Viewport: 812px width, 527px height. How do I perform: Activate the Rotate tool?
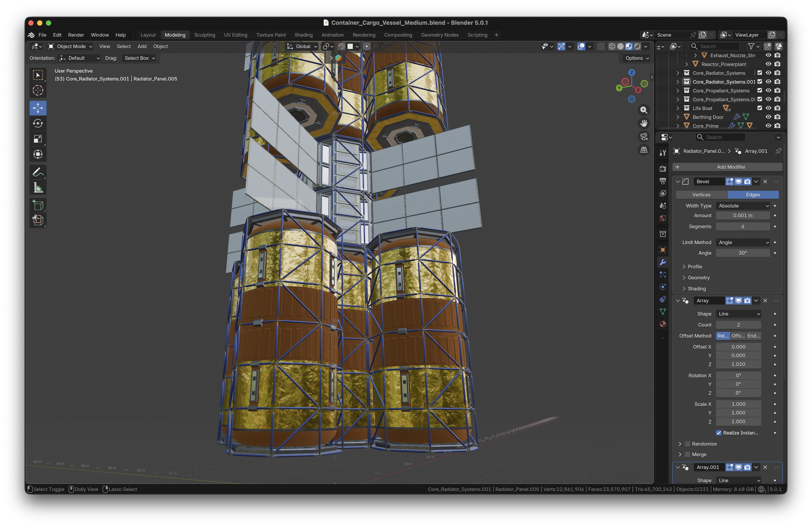pos(38,123)
